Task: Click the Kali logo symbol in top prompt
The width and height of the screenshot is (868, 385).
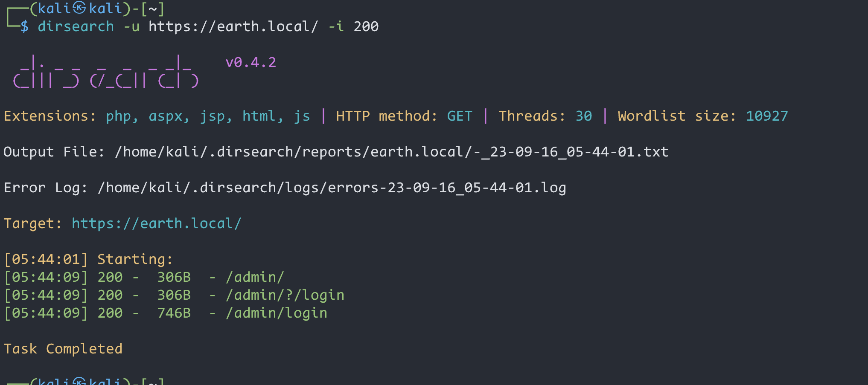Action: pos(79,8)
